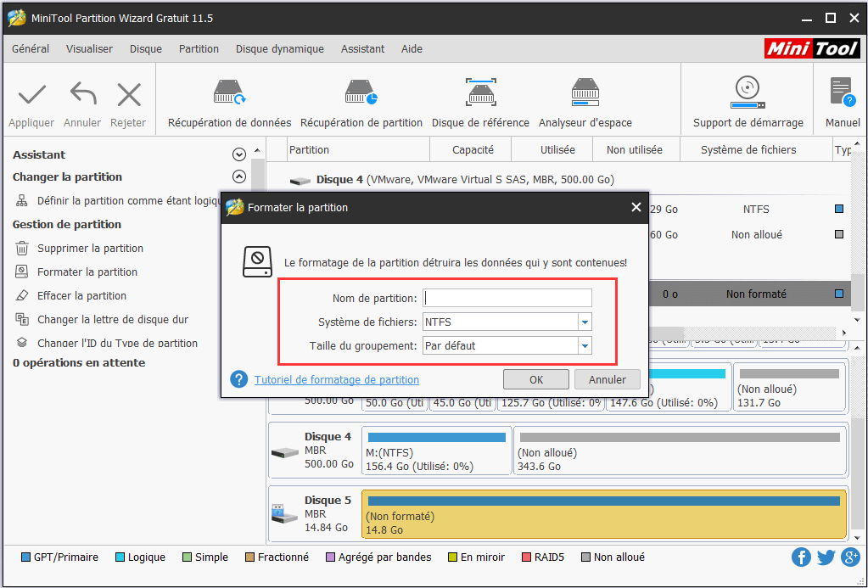Click the question mark help icon in dialog
Image resolution: width=868 pixels, height=588 pixels.
[x=239, y=380]
